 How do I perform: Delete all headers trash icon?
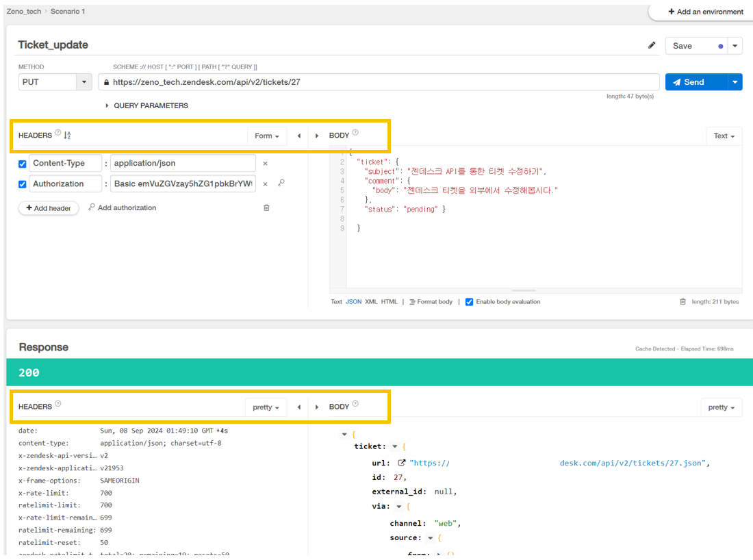pos(266,207)
